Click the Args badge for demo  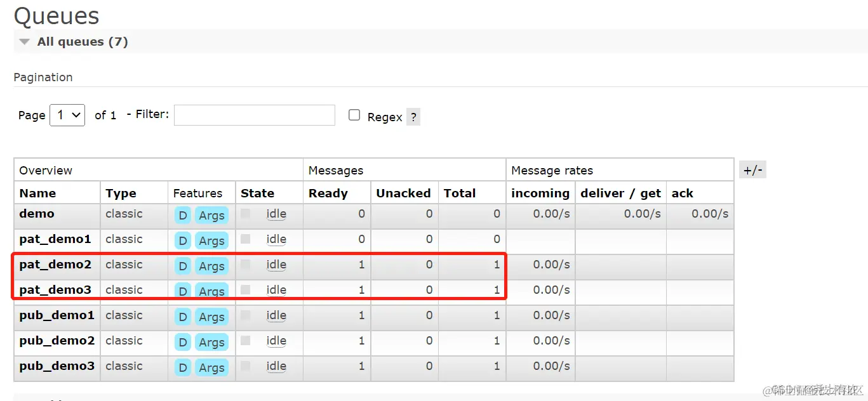(211, 216)
